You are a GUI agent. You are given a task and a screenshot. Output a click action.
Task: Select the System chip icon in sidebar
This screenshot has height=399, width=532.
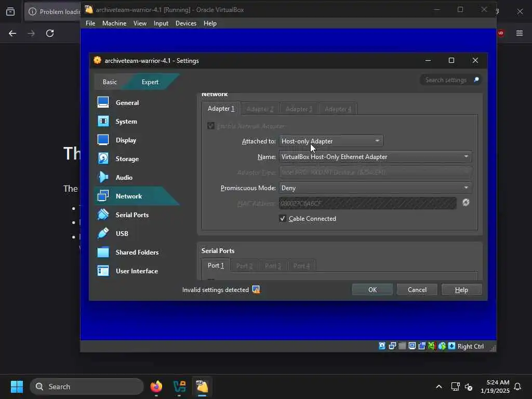pyautogui.click(x=103, y=121)
